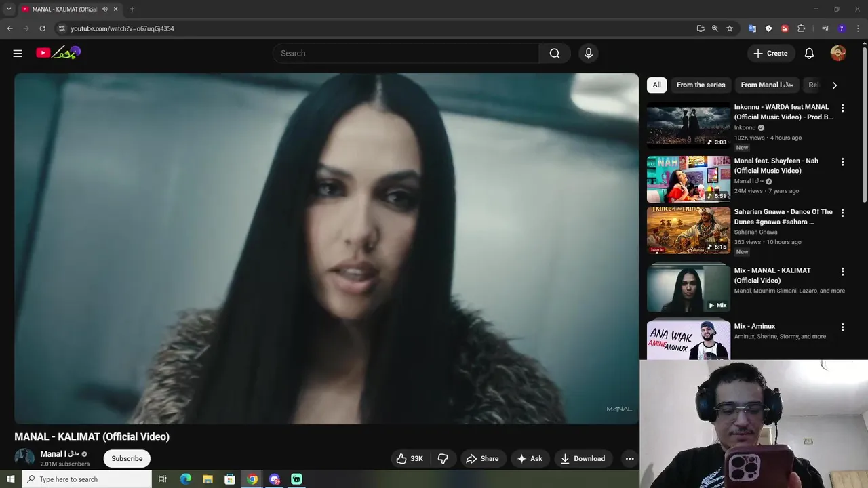Image resolution: width=868 pixels, height=488 pixels.
Task: Download the video
Action: [x=583, y=459]
